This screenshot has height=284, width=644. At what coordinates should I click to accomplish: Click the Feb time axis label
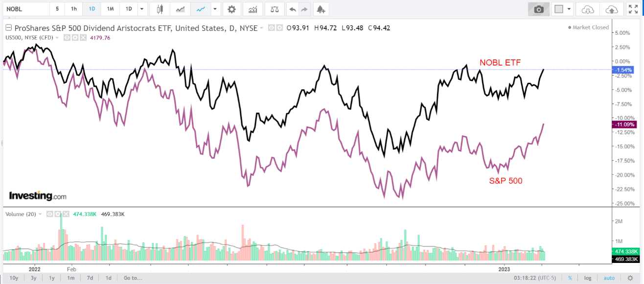tap(71, 269)
